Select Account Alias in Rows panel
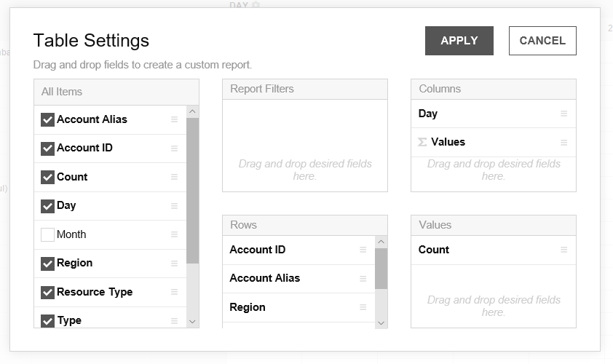This screenshot has height=364, width=613. point(265,278)
